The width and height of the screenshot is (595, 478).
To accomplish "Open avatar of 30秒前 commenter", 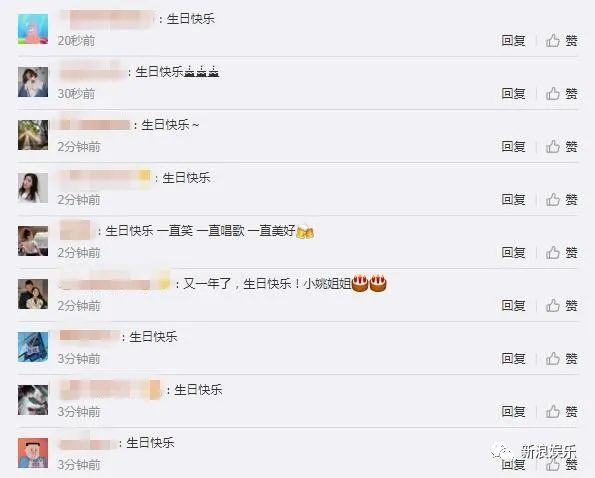I will pos(33,82).
